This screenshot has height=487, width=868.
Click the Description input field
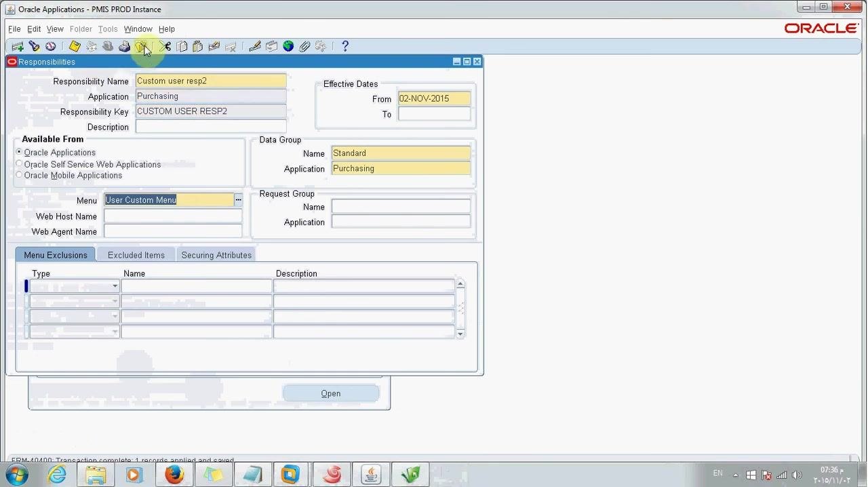211,127
